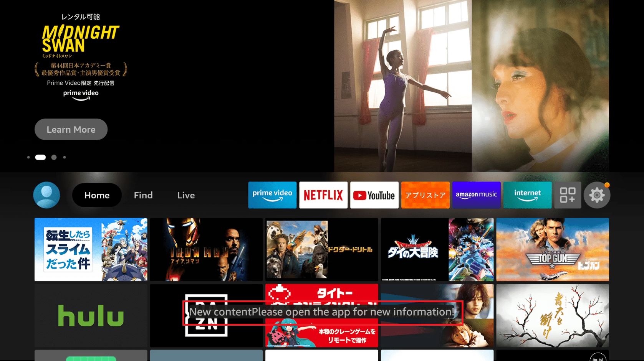Image resolution: width=644 pixels, height=361 pixels.
Task: Select the Dai no Daibouken thumbnail
Action: click(437, 249)
